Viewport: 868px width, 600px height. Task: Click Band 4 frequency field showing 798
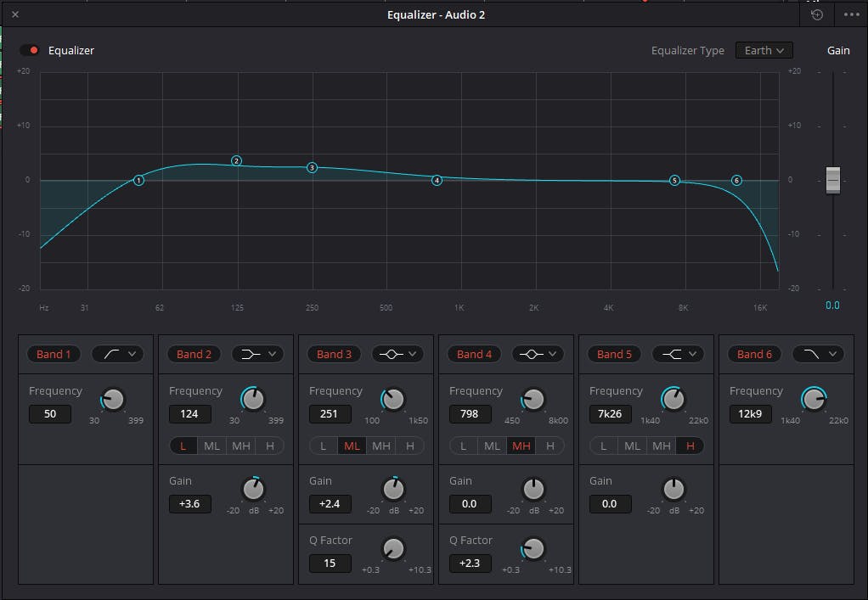470,413
